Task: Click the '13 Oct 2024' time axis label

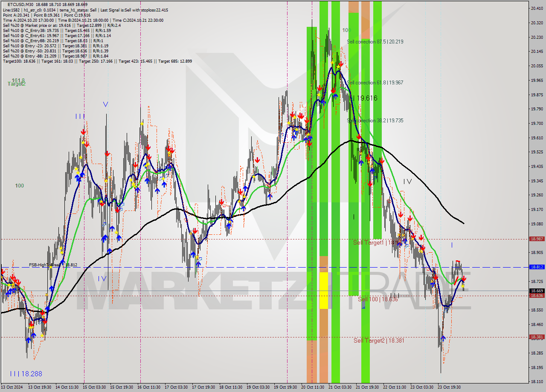Action: (12, 387)
